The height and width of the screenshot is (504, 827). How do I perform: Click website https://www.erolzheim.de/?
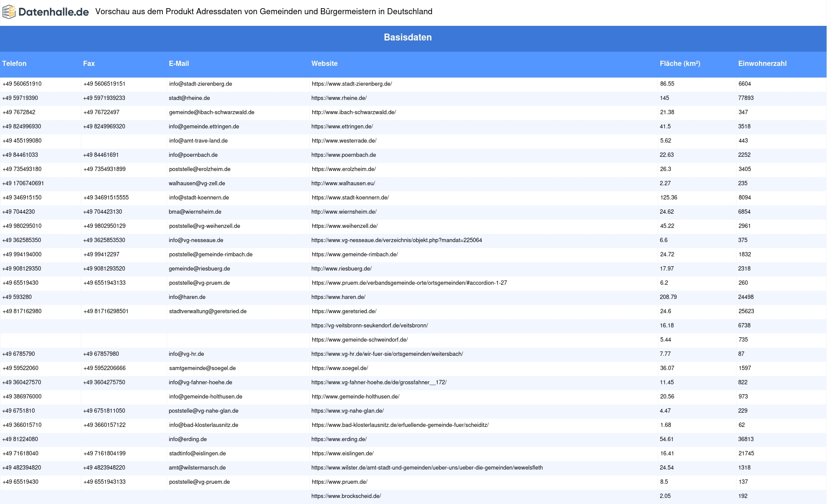tap(344, 169)
